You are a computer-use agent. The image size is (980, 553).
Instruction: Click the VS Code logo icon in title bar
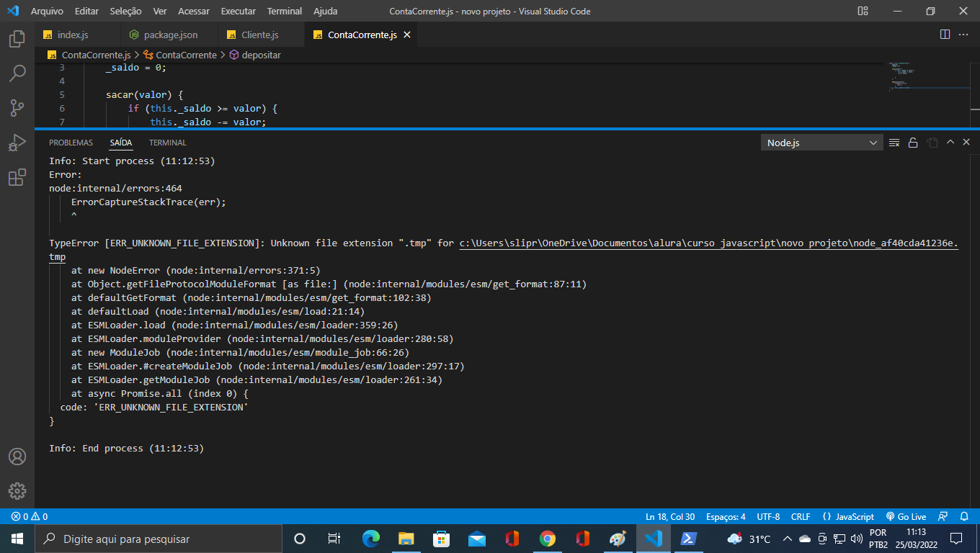13,11
